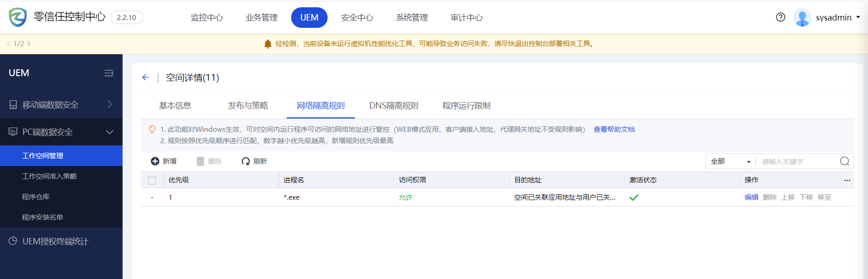Click the search magnifier icon

[x=844, y=161]
